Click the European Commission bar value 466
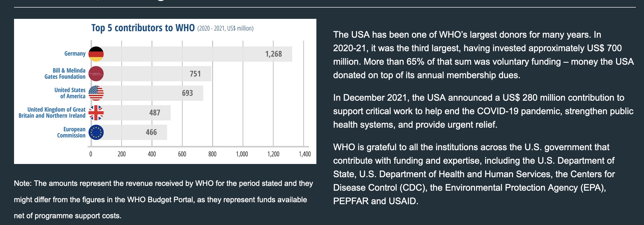The height and width of the screenshot is (225, 644). point(151,132)
